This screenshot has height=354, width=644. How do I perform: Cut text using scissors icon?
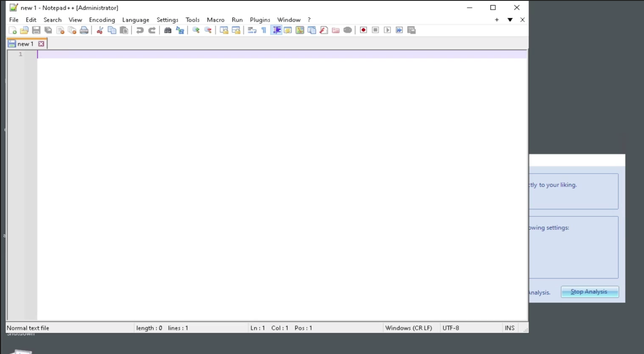[100, 30]
